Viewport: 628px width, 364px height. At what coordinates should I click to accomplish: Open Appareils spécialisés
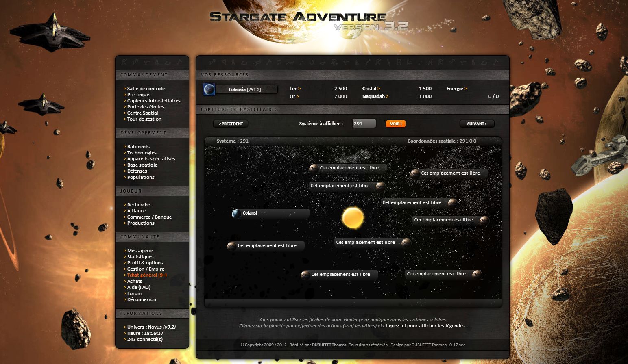click(x=151, y=159)
